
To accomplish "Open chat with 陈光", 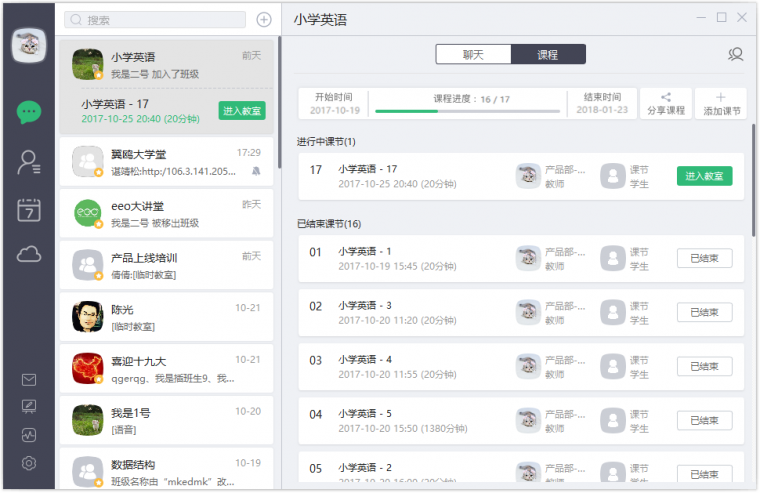I will [x=166, y=316].
